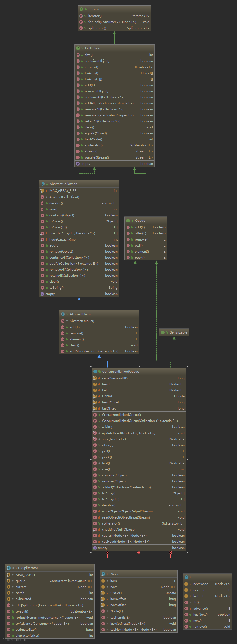
Task: Select the hugeCapacity(int) method in AbstractCollection
Action: click(x=62, y=239)
